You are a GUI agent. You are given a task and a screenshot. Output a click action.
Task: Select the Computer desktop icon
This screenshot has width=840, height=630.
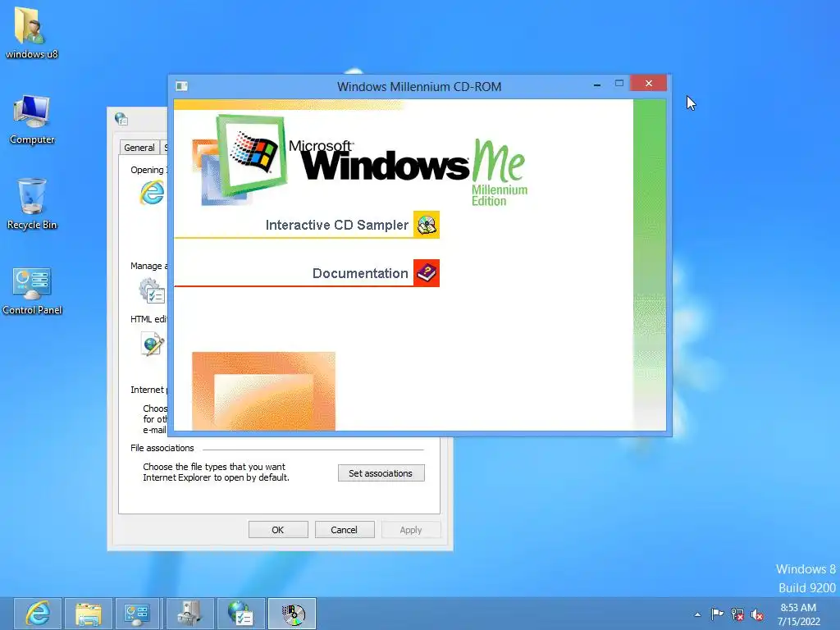(32, 120)
